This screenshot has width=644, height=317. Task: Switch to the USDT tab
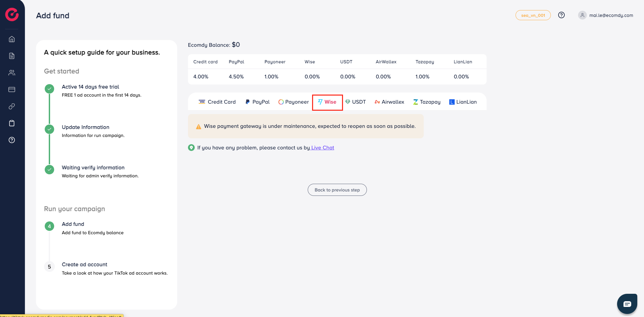click(x=355, y=102)
